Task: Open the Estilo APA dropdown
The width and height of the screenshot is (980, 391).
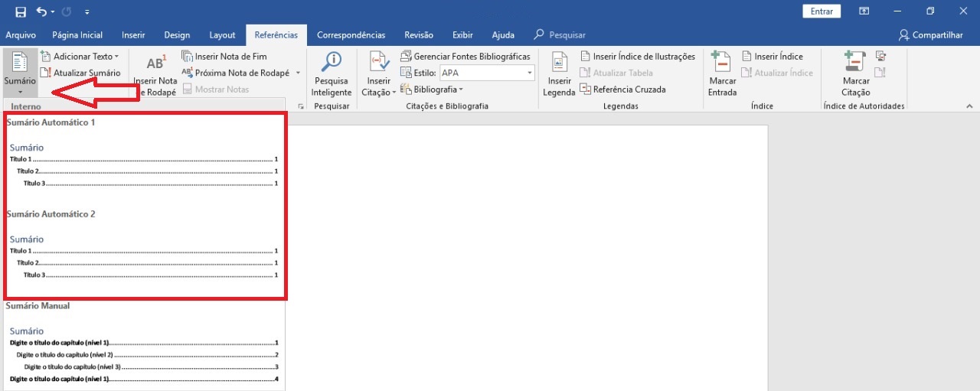Action: [x=529, y=73]
